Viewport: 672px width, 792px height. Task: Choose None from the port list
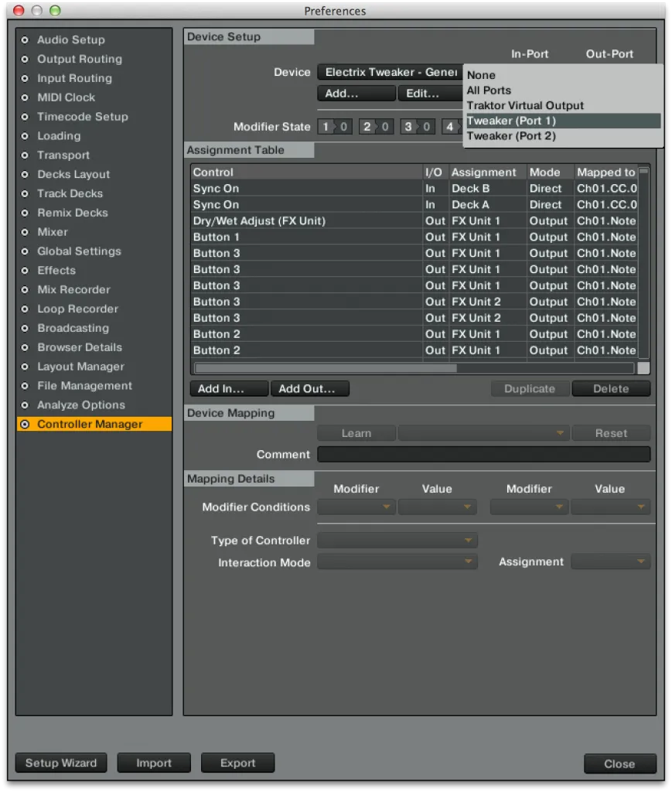(x=562, y=75)
